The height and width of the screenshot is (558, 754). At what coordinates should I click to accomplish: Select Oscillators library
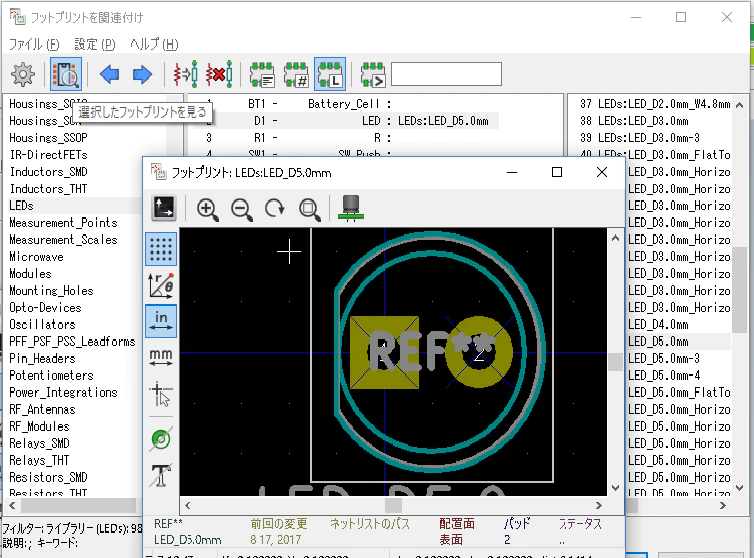click(42, 324)
